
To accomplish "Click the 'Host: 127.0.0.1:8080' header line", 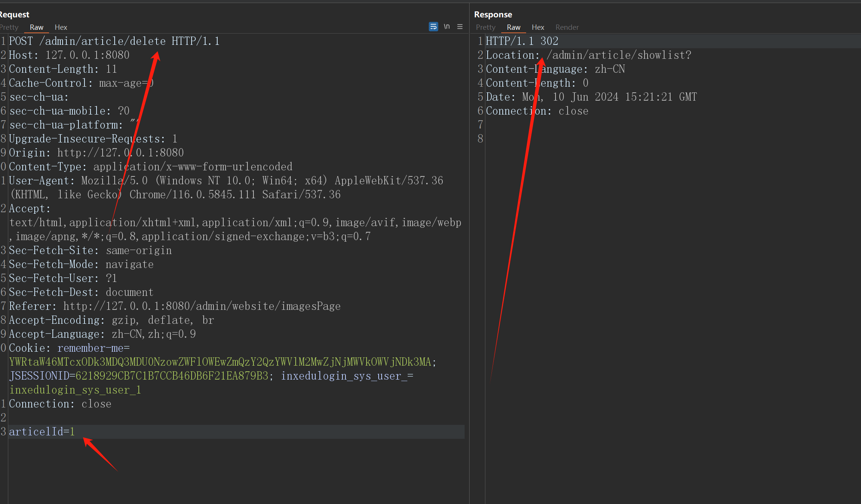I will pyautogui.click(x=69, y=55).
